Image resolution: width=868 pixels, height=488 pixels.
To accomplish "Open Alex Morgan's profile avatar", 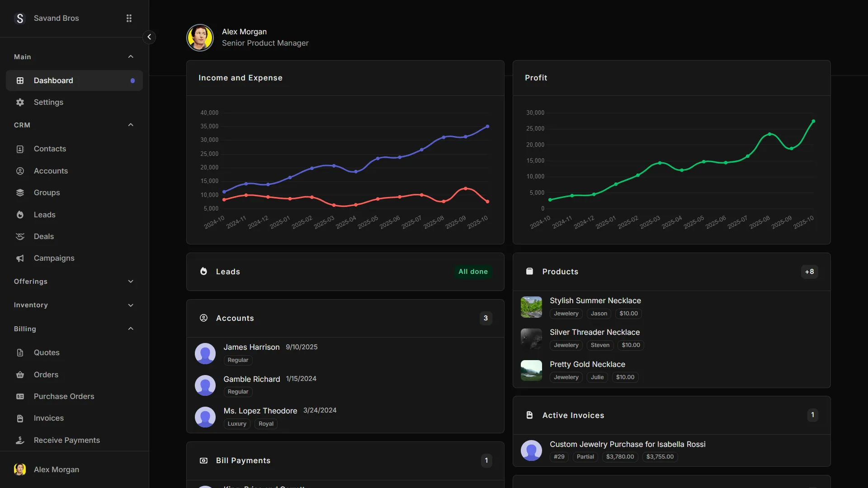I will point(200,38).
